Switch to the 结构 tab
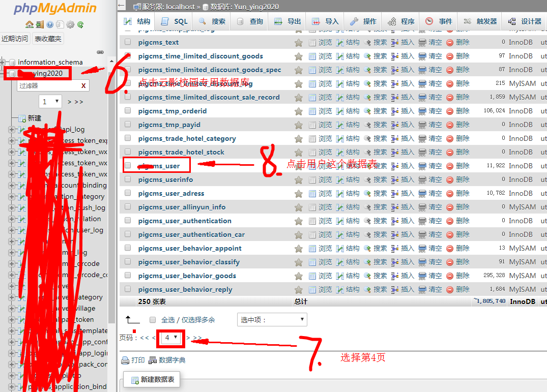The height and width of the screenshot is (392, 547). click(137, 21)
